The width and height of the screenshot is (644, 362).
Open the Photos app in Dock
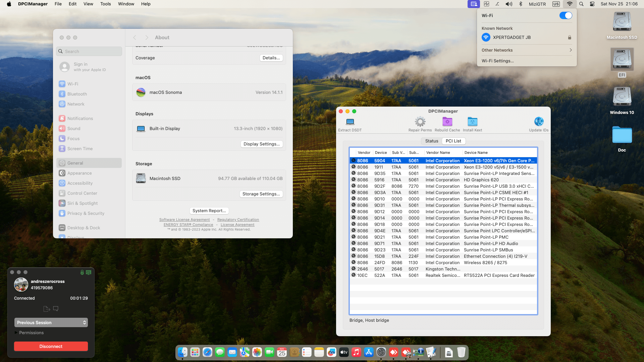point(257,352)
